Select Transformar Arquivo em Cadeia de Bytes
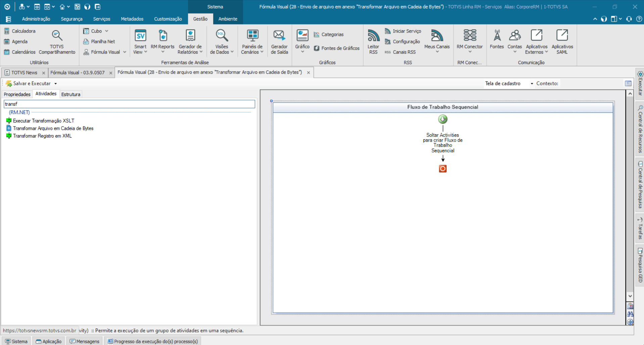 click(50, 129)
